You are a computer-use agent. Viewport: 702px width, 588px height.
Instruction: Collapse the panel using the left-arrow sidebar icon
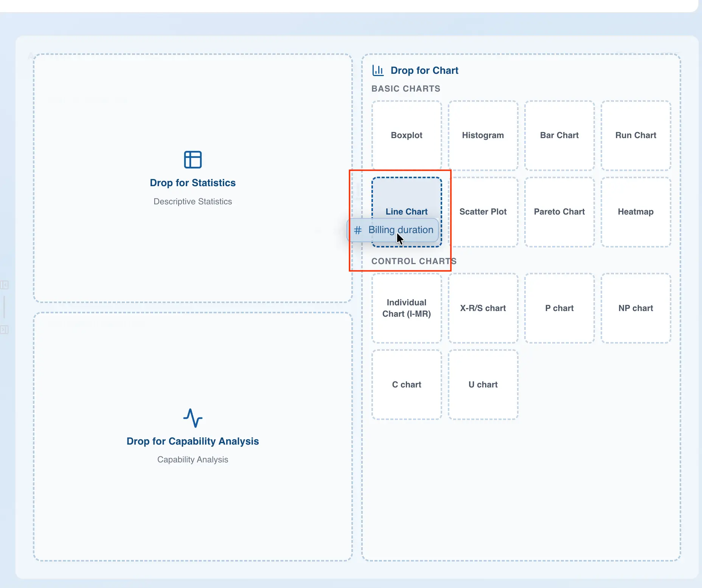pos(4,285)
